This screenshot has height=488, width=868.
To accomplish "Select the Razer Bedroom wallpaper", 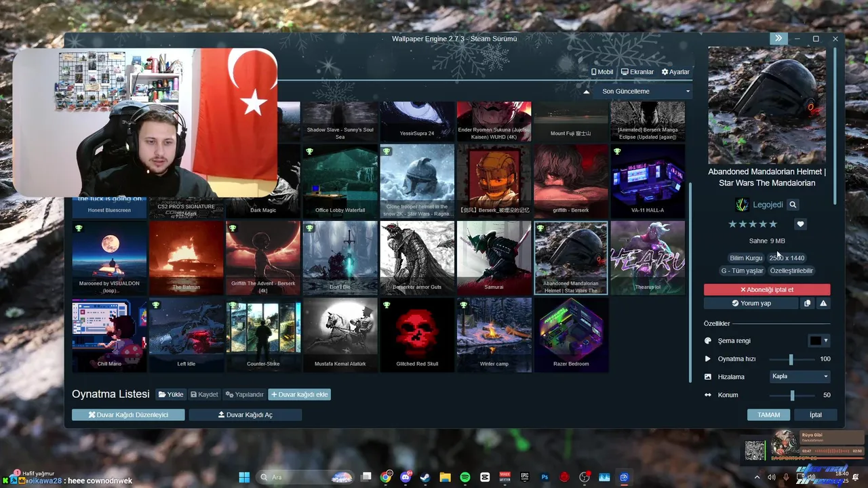I will [571, 335].
